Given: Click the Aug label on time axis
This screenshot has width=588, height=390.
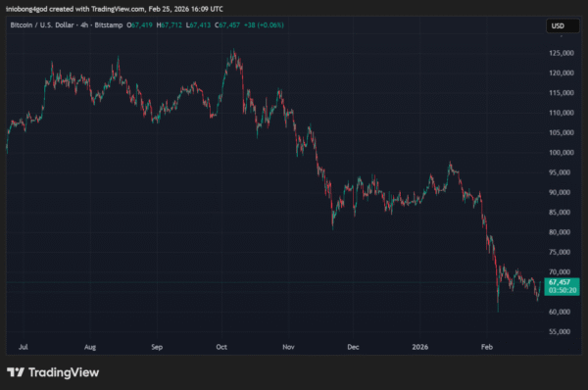Looking at the screenshot, I should (90, 347).
